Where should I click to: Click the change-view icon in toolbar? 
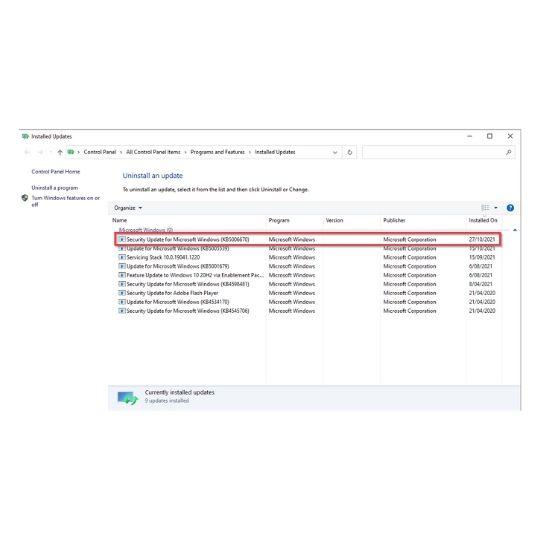pyautogui.click(x=485, y=208)
